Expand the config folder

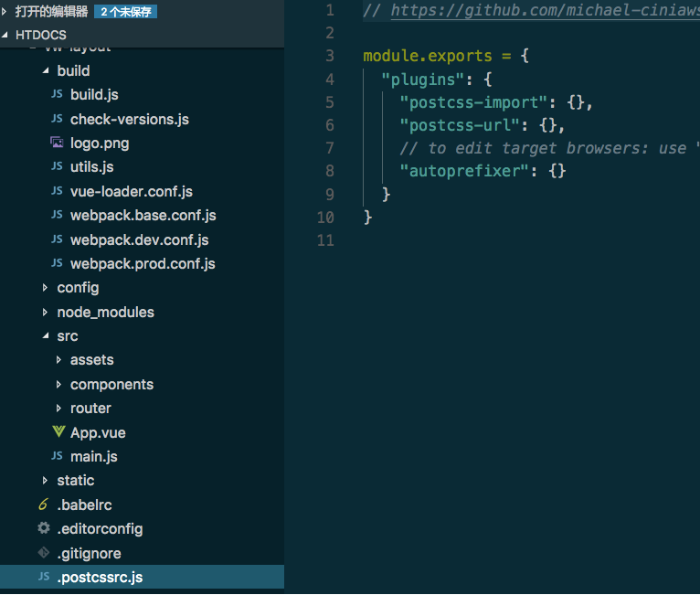click(x=45, y=288)
